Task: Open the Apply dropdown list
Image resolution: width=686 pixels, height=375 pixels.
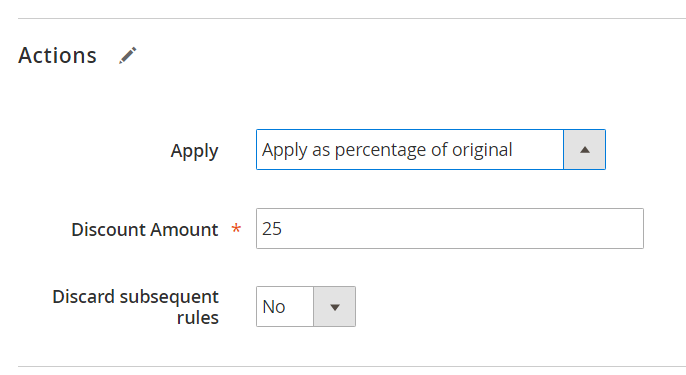Action: click(431, 150)
